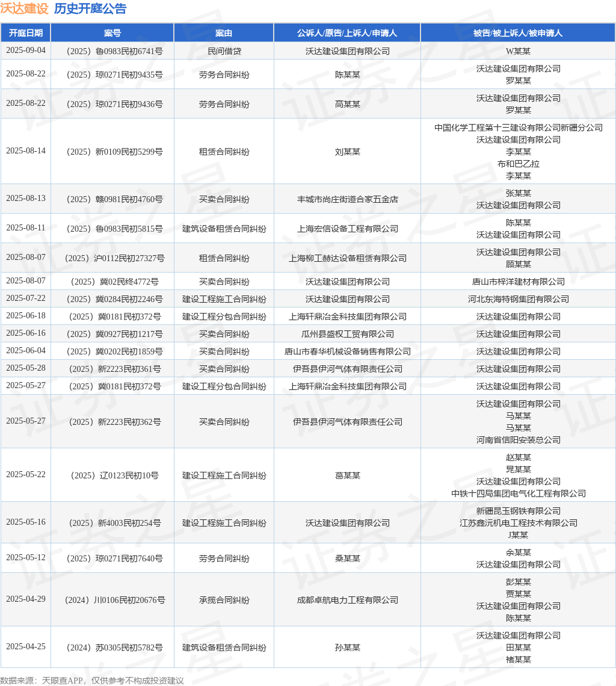Select case number 赣0981民初4760号
616x686 pixels.
click(x=115, y=199)
